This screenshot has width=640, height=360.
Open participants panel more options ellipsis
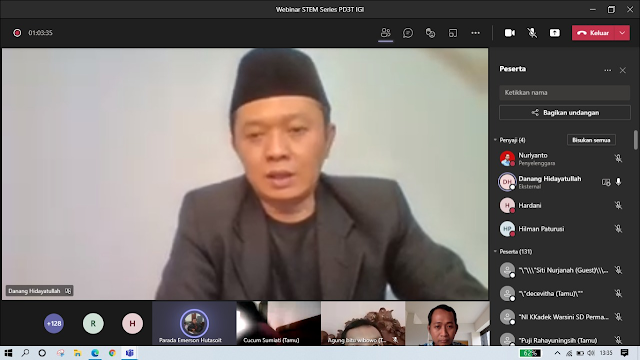[608, 70]
